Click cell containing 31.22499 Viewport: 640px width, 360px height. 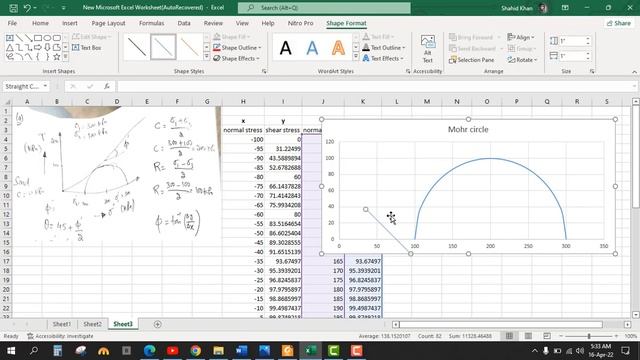point(283,149)
